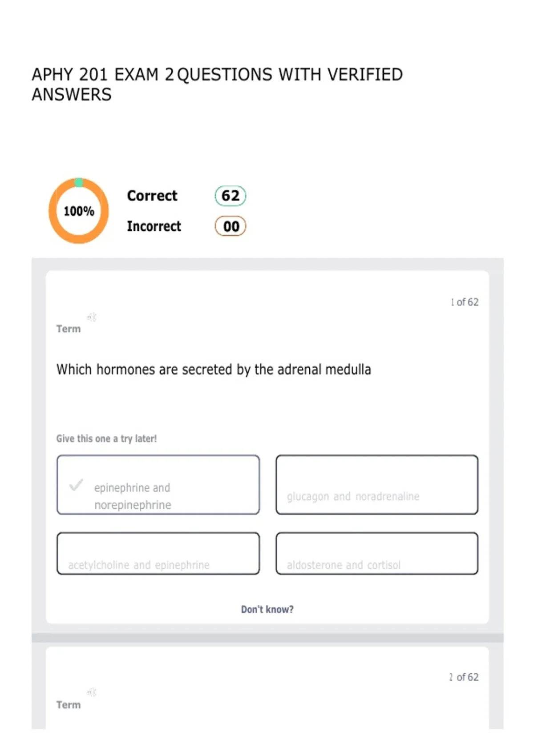Select answer glucagon and noradrenaline
Screen dimensions: 534x756
377,485
